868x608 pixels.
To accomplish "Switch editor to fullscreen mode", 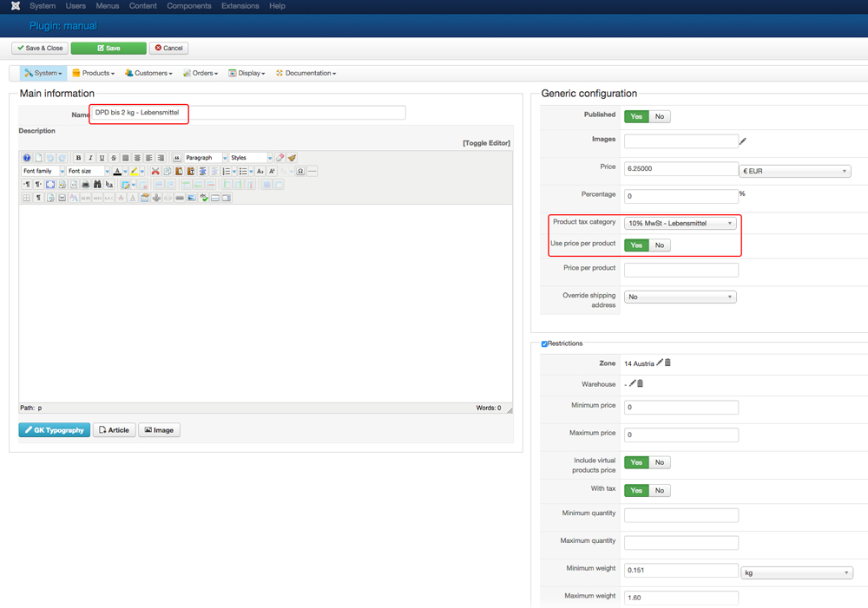I will pos(49,184).
